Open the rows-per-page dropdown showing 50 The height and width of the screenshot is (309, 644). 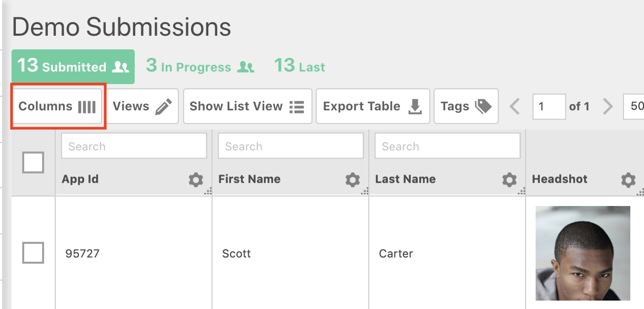634,107
